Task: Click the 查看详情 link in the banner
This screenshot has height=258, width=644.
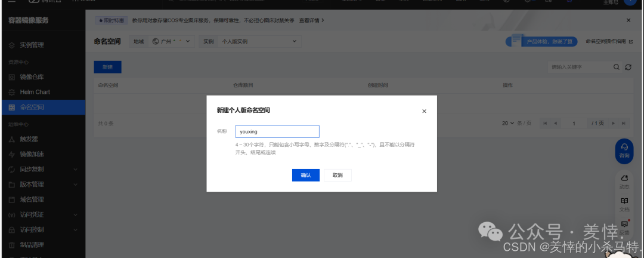Action: pyautogui.click(x=311, y=20)
